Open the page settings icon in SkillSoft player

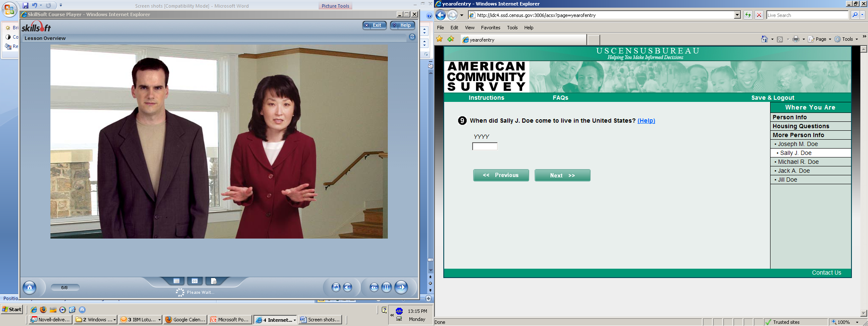click(214, 281)
